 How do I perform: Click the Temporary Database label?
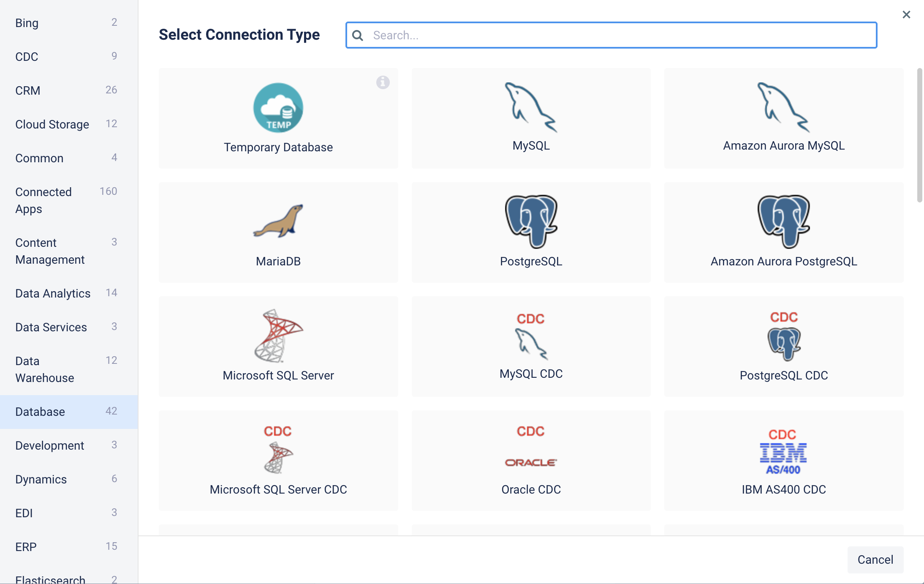278,147
